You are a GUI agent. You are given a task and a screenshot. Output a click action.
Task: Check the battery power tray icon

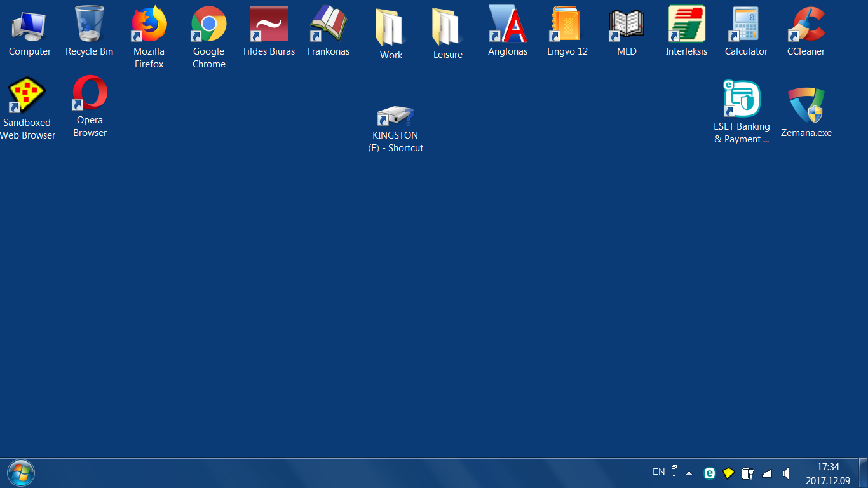748,473
